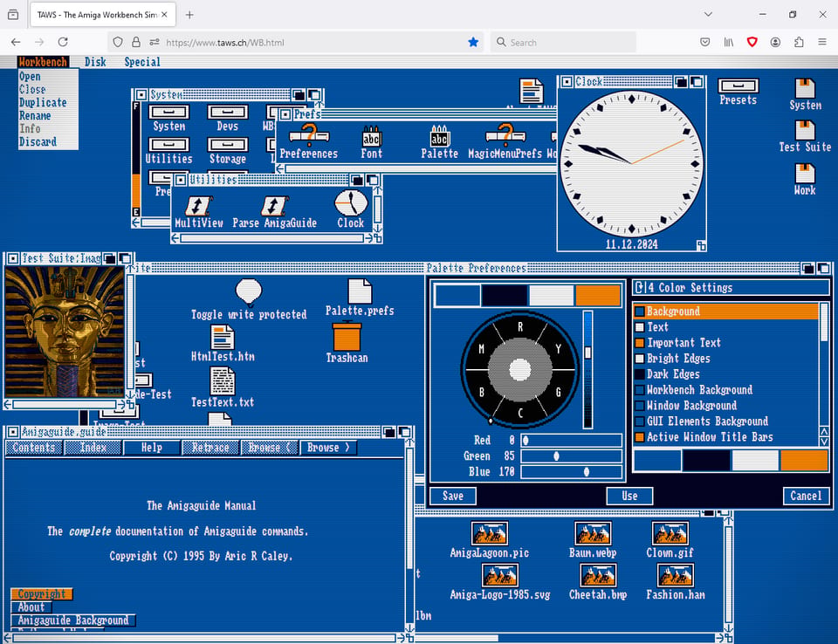
Task: Adjust the Red color slider
Action: pos(571,441)
